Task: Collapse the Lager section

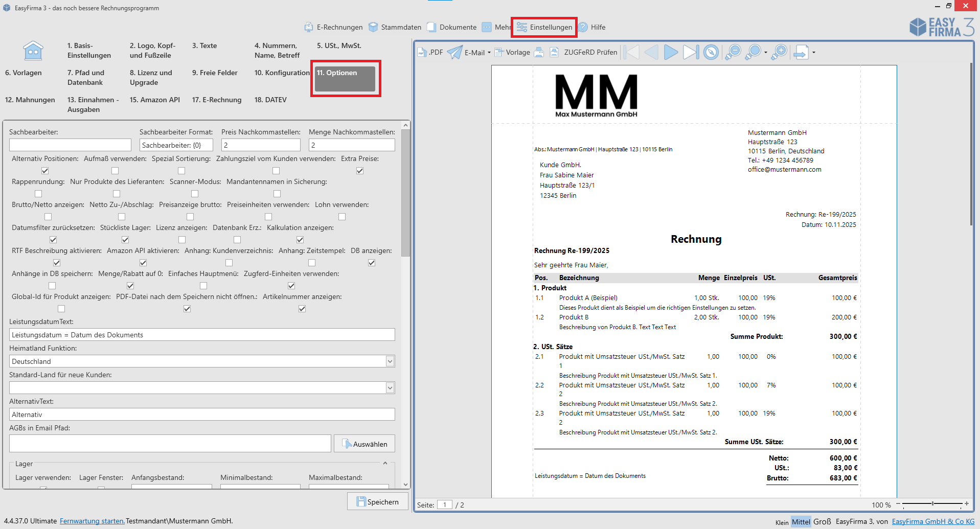Action: [385, 463]
